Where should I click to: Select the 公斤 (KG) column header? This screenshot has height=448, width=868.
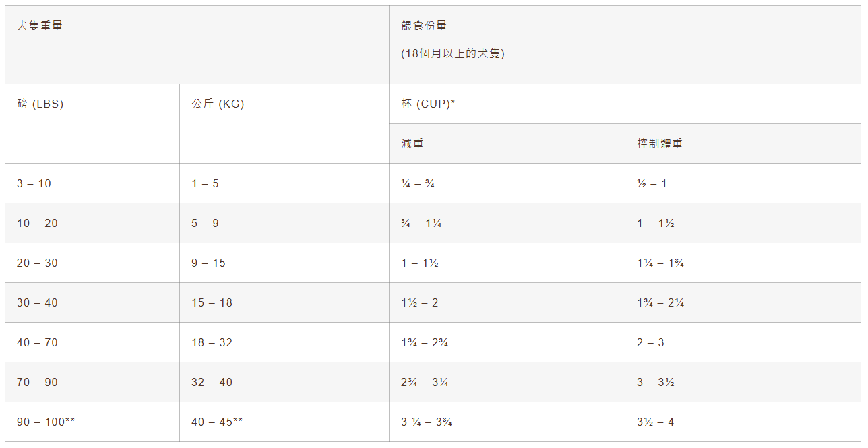point(218,104)
